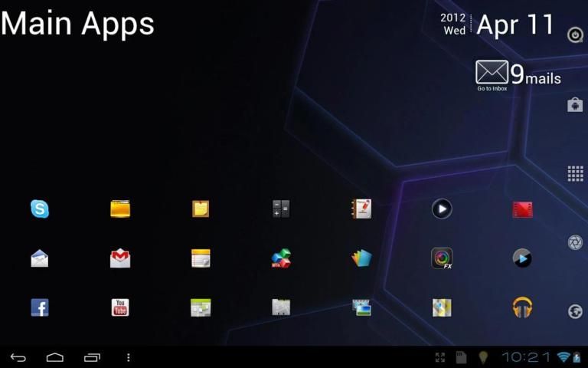Open the Play Store shopping bag
This screenshot has height=368, width=588.
[575, 105]
